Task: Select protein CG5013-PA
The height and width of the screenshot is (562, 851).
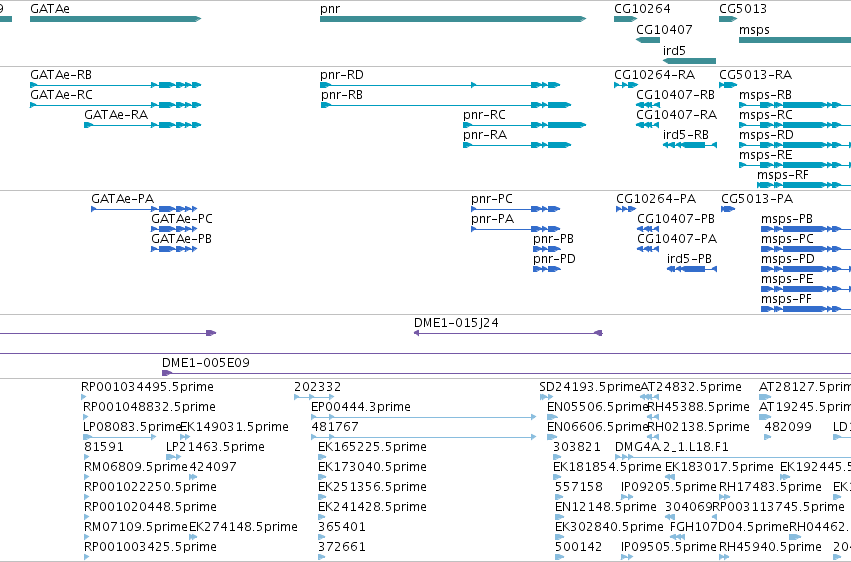Action: click(x=757, y=199)
